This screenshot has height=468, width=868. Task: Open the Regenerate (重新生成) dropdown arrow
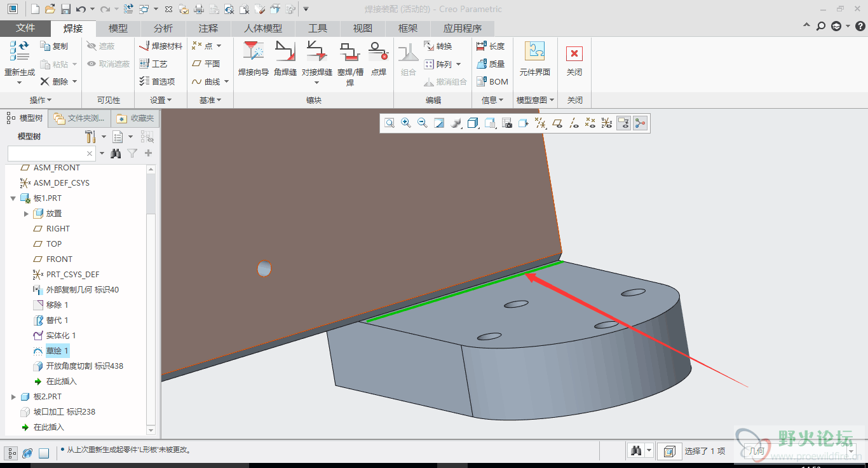(19, 82)
